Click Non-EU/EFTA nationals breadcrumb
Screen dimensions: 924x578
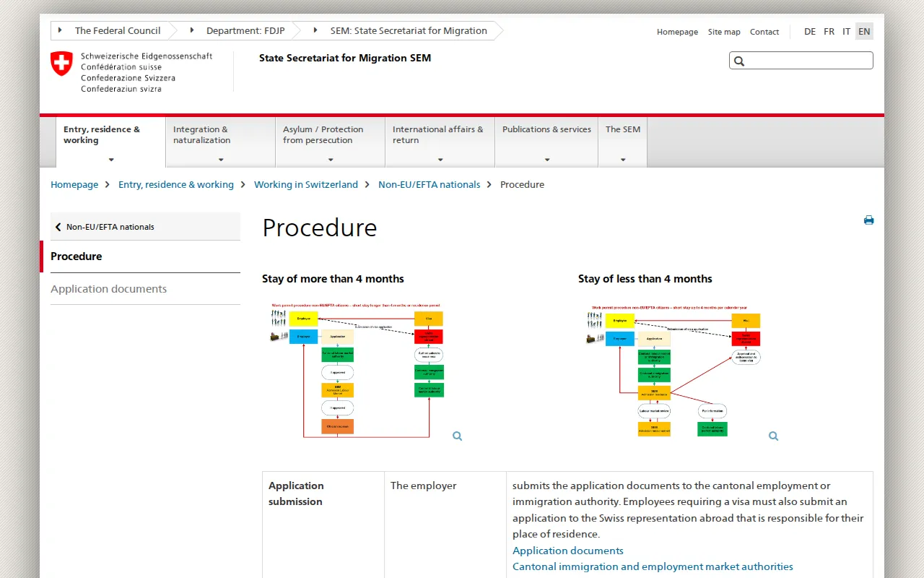429,184
